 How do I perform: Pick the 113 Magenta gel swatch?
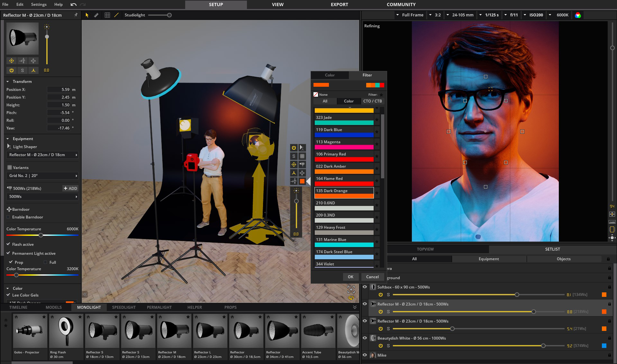pos(344,147)
